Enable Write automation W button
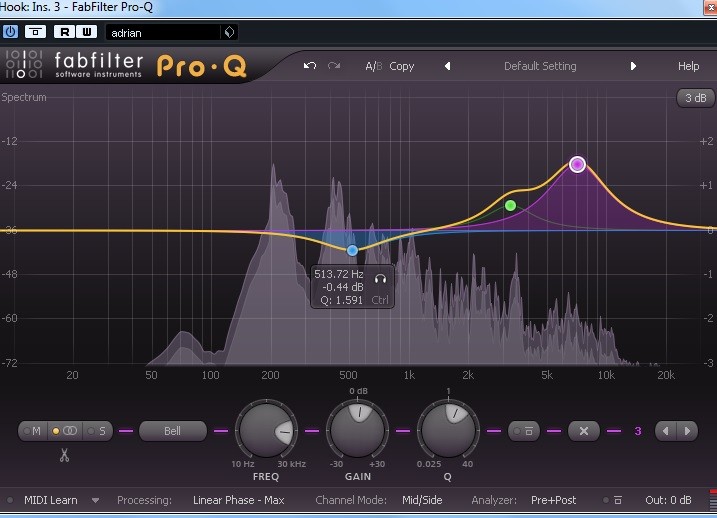The image size is (717, 518). click(x=86, y=32)
